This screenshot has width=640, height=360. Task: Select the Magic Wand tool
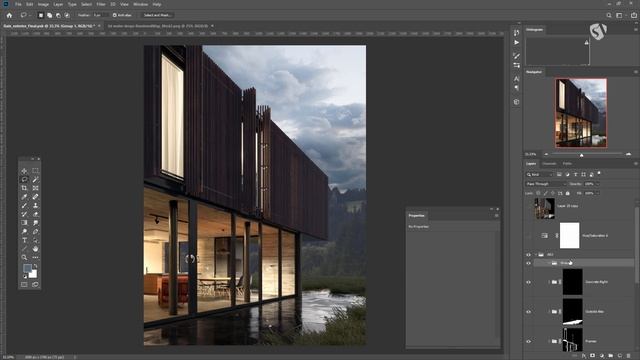pos(36,179)
